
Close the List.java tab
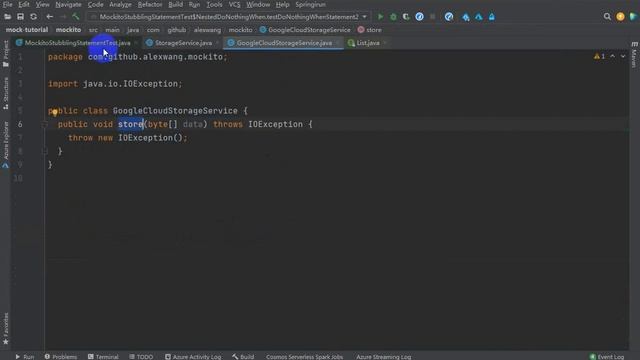385,43
